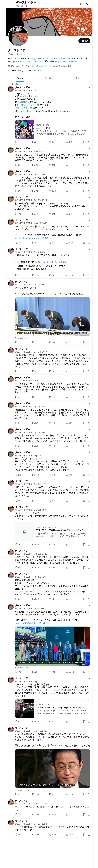Screen dimensions: 98x868
Task: View the 61.4K Followers list
Action: 33,70
